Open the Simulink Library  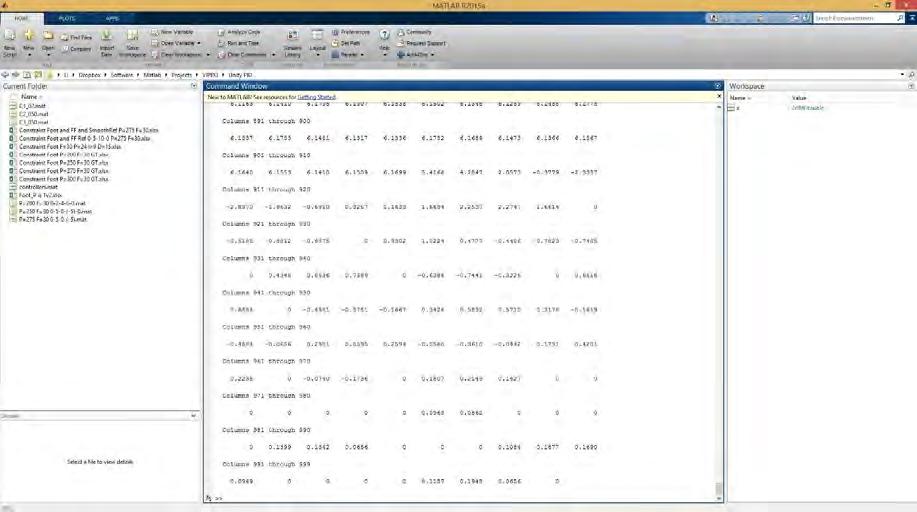coord(292,43)
